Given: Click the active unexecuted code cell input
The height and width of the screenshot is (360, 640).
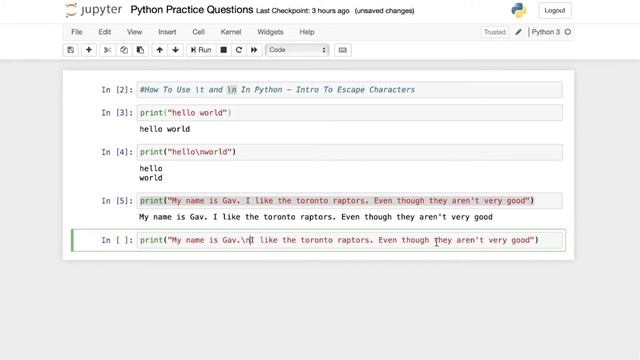Looking at the screenshot, I should [x=351, y=240].
